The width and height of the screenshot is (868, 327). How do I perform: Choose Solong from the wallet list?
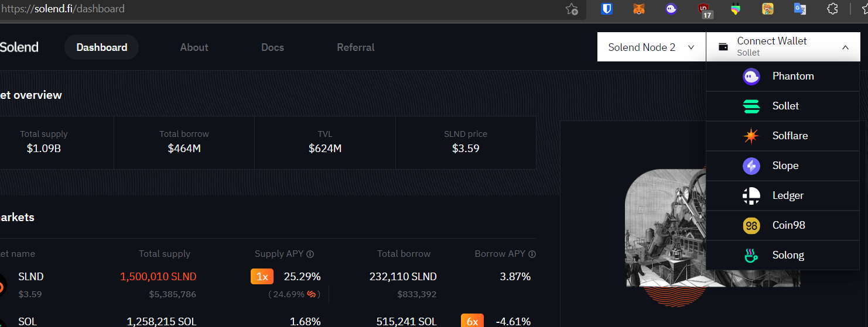pyautogui.click(x=783, y=255)
